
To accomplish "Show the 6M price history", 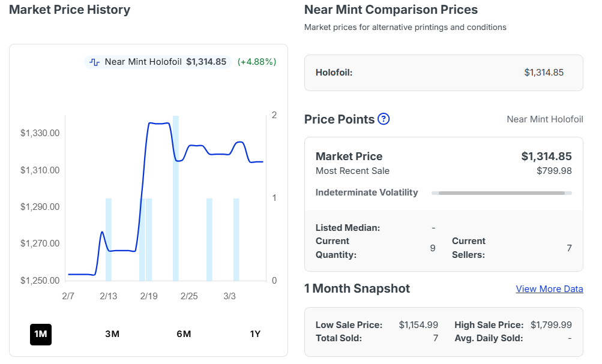I will 184,334.
